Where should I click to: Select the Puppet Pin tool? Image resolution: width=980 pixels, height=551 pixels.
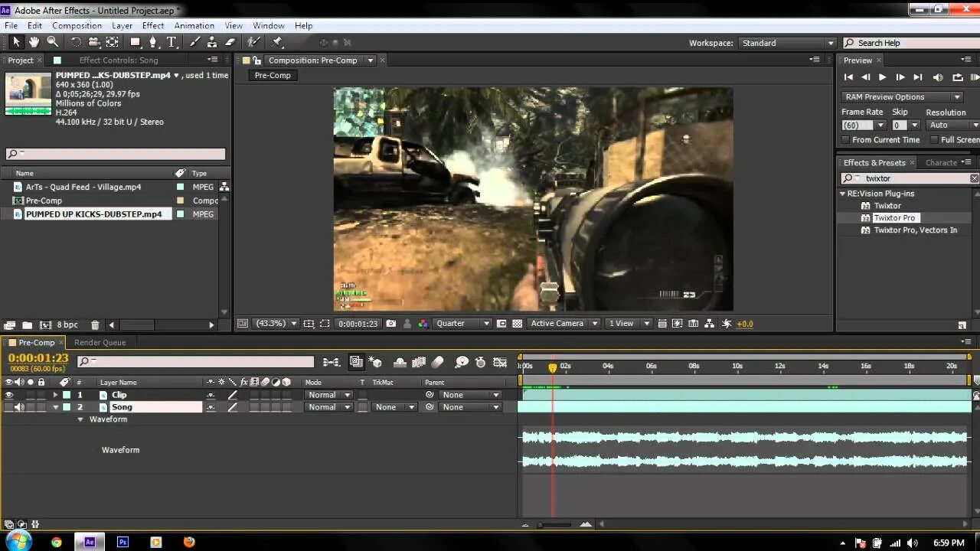click(278, 43)
